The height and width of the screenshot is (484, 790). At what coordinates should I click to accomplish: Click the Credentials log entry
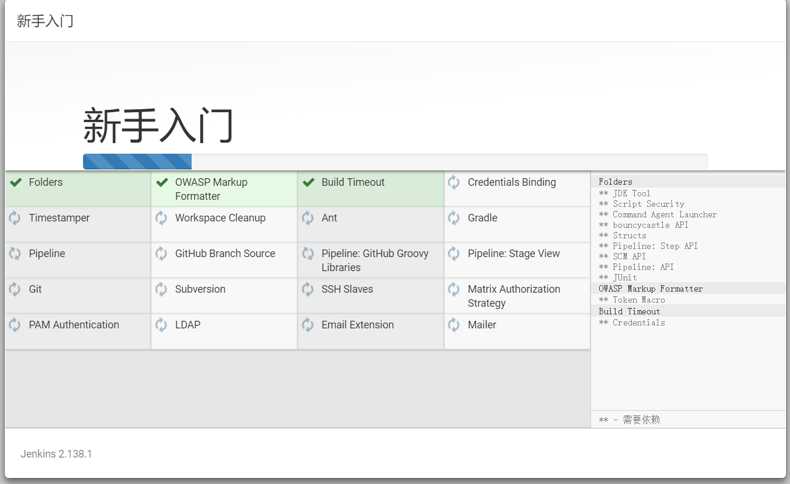(x=632, y=323)
